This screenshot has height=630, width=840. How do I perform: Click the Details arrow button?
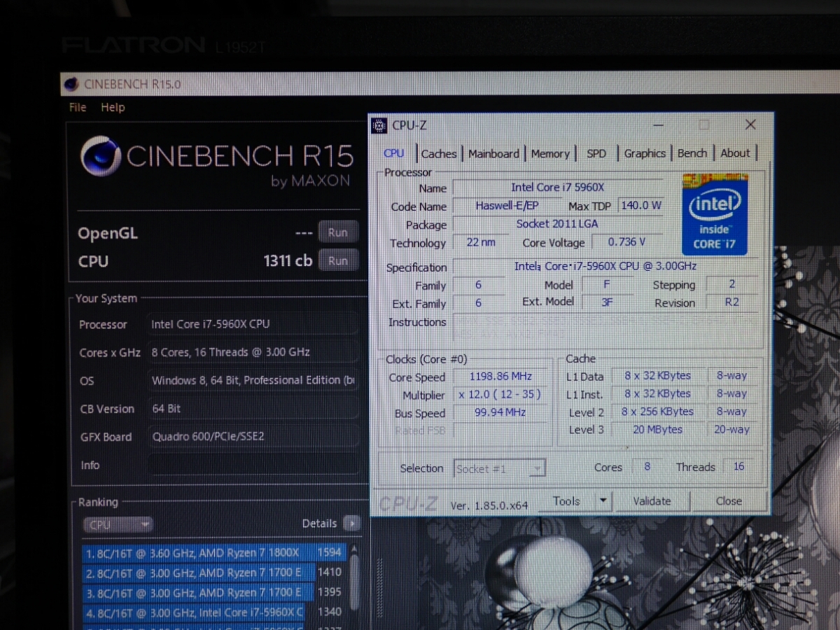[352, 524]
